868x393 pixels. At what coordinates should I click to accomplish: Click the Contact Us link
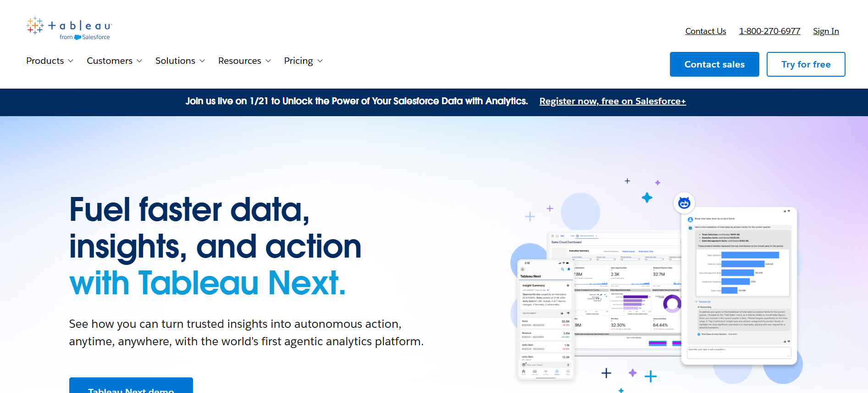coord(706,31)
